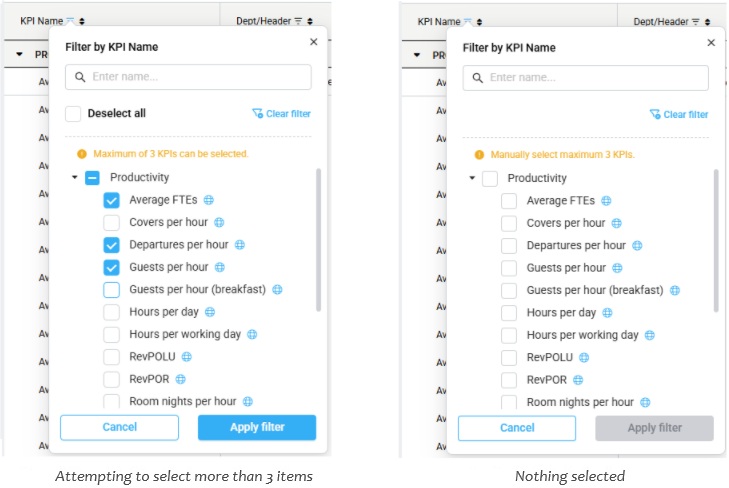Viewport: 729px width, 488px height.
Task: Collapse the PR row arrow beneath 'Nothing selected' KPI Name header
Action: pyautogui.click(x=417, y=54)
